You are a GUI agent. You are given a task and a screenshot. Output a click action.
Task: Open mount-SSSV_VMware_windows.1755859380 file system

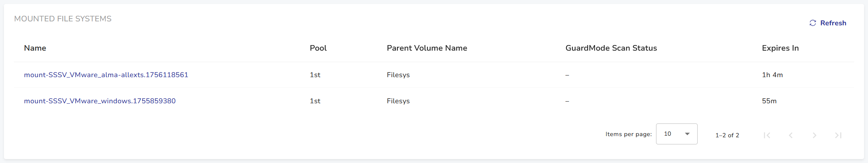tap(99, 101)
